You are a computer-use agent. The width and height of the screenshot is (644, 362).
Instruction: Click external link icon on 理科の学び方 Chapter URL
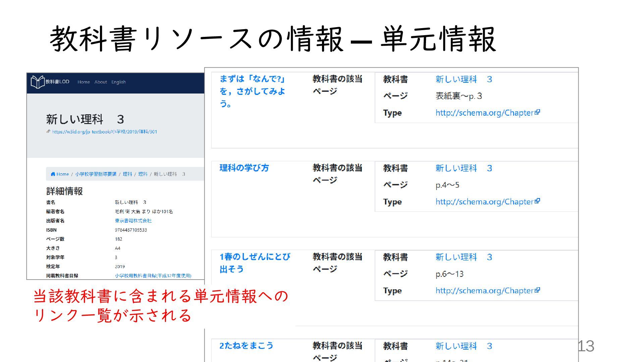(537, 201)
